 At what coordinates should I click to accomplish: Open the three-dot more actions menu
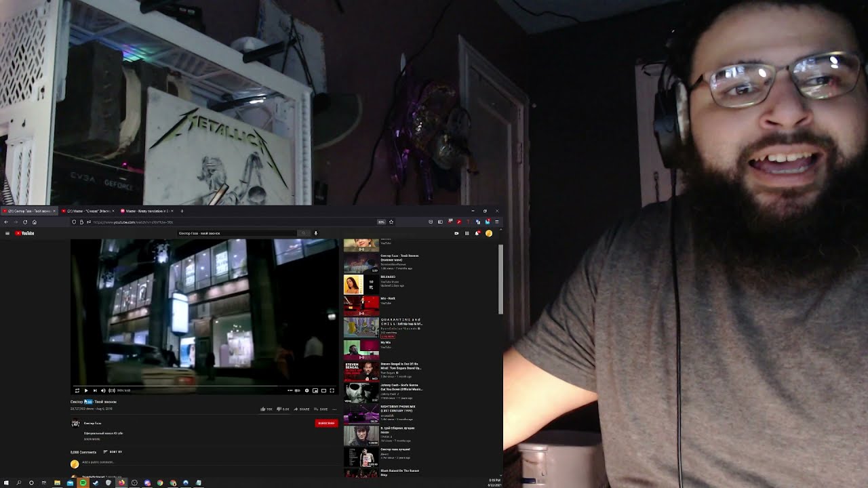tap(334, 409)
